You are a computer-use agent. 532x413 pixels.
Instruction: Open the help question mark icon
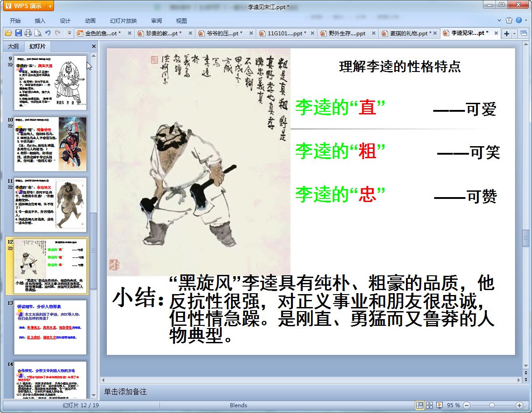tap(519, 20)
